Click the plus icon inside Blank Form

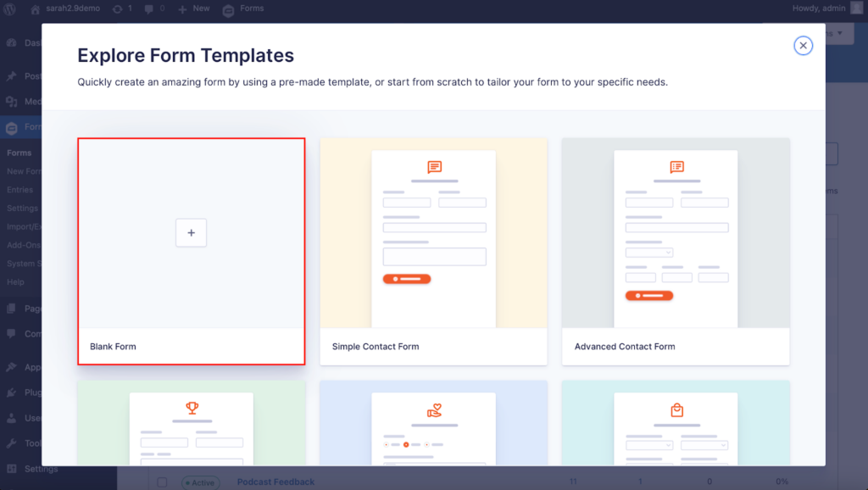[x=192, y=232]
